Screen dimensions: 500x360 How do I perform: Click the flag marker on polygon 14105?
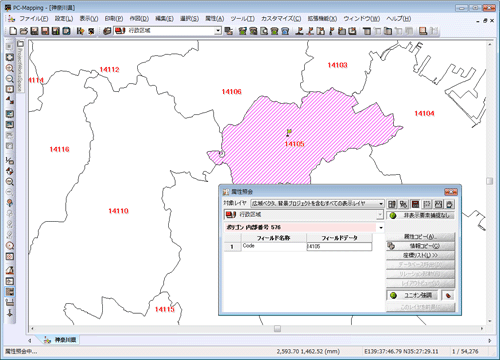coord(289,133)
